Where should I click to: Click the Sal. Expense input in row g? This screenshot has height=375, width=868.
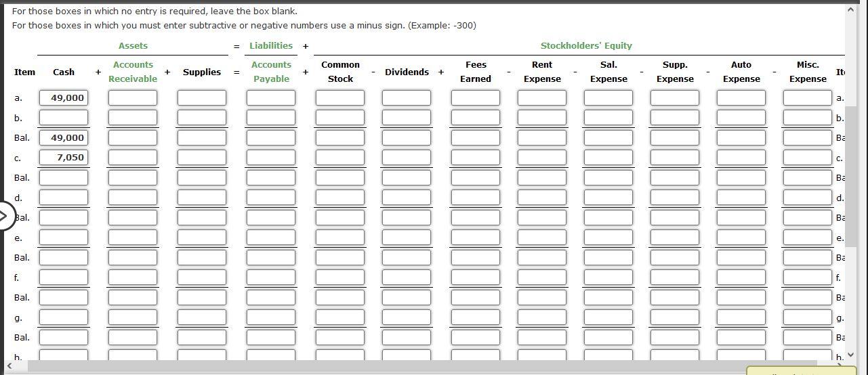[x=608, y=317]
